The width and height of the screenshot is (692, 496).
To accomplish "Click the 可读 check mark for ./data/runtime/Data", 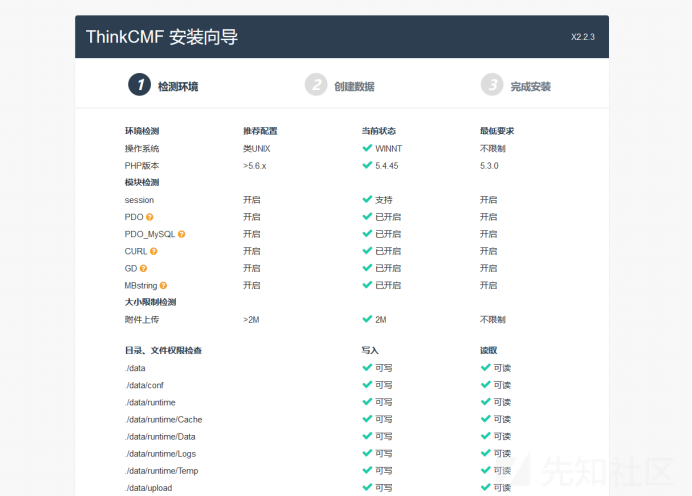I will 485,436.
